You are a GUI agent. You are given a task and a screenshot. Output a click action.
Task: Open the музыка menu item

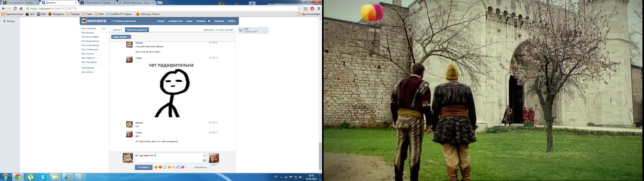[201, 21]
